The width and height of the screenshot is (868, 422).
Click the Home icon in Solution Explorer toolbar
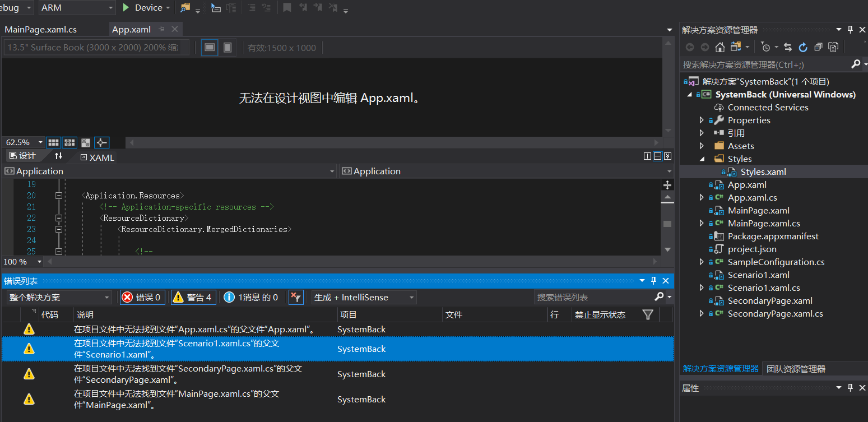click(720, 47)
